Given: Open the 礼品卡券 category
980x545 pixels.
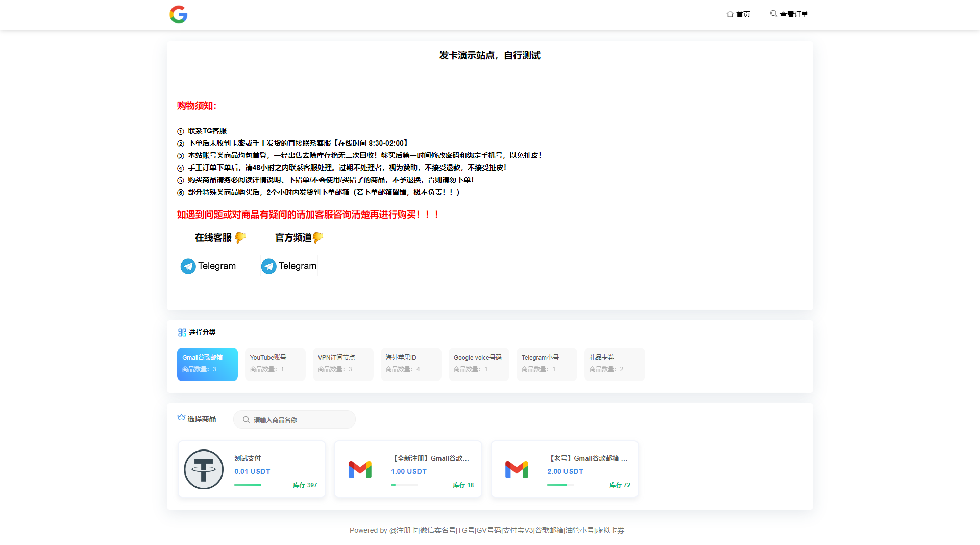Looking at the screenshot, I should click(x=615, y=364).
